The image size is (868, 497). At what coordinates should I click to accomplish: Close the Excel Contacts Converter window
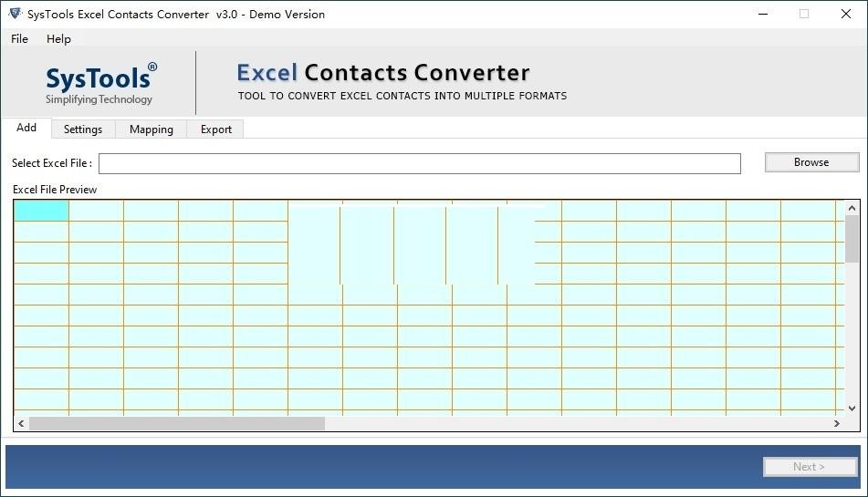(846, 14)
